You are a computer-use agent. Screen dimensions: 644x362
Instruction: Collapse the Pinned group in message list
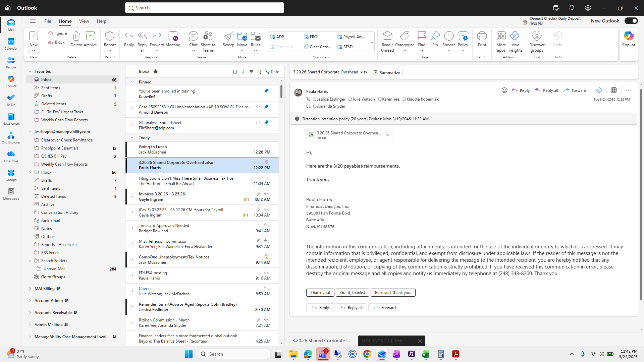pyautogui.click(x=132, y=82)
